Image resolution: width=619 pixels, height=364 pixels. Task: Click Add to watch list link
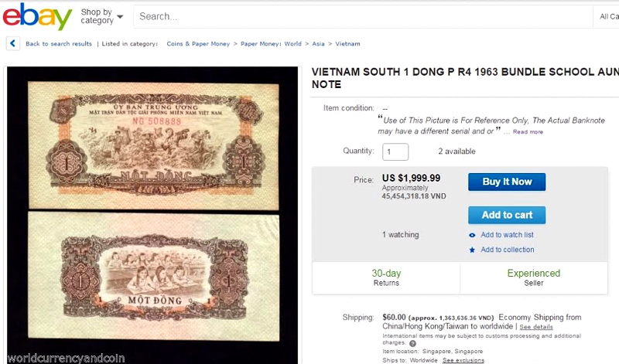pos(507,235)
